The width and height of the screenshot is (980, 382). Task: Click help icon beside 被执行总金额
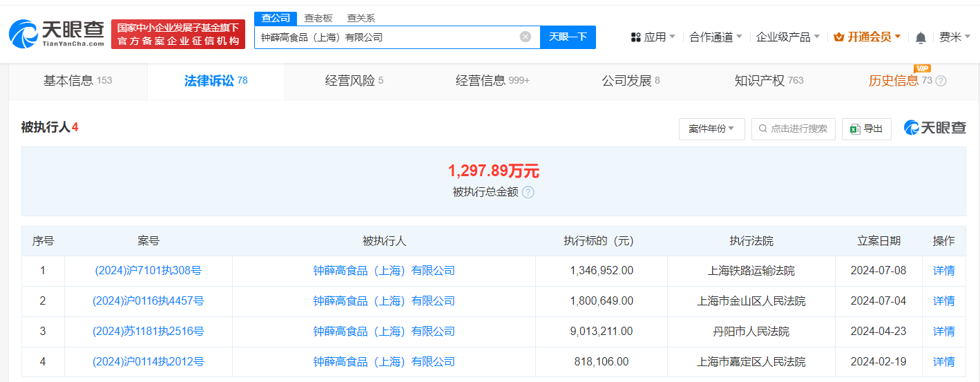pos(528,192)
